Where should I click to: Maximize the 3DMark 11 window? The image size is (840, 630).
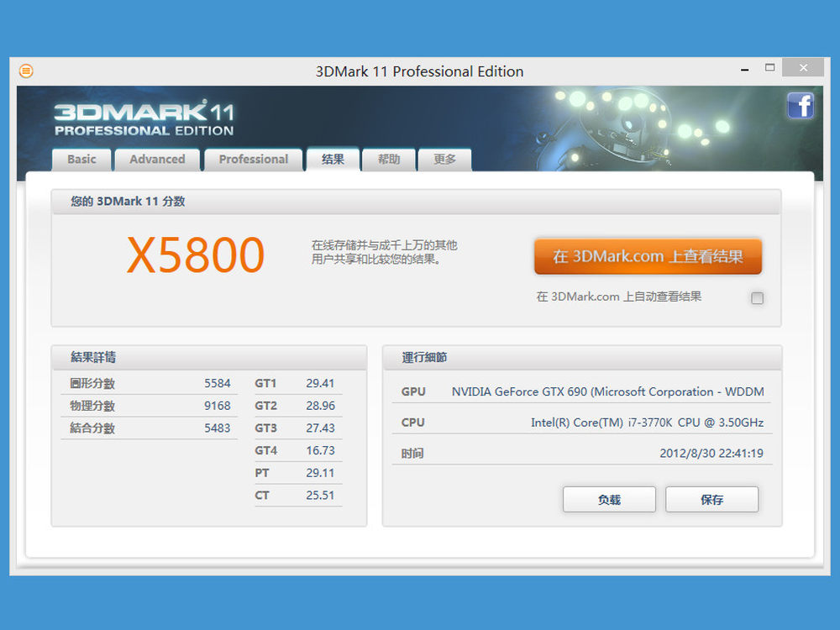(769, 67)
